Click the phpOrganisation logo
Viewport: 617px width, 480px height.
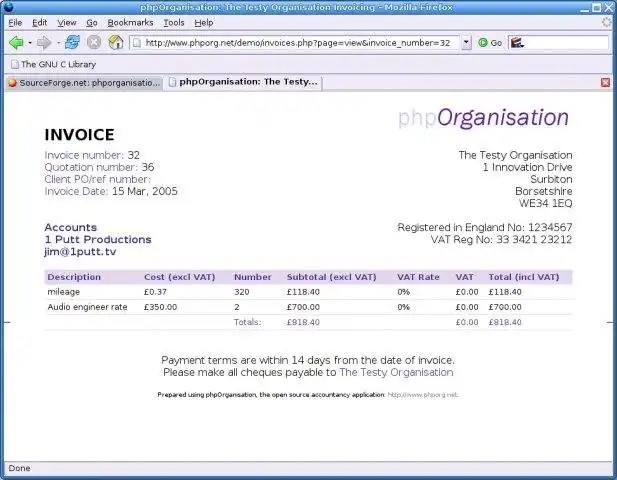tap(483, 118)
